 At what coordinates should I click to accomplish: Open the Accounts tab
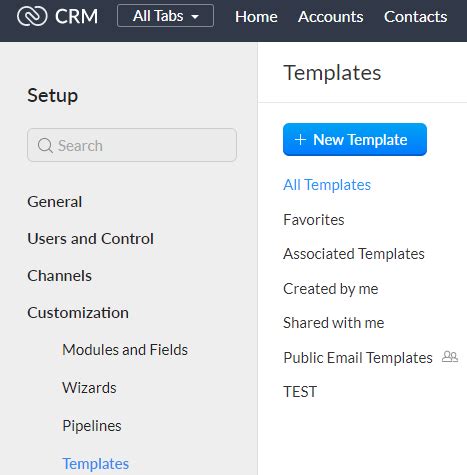point(330,16)
